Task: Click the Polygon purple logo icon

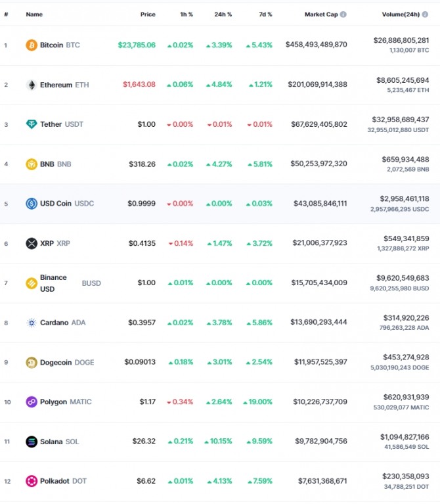Action: (32, 402)
